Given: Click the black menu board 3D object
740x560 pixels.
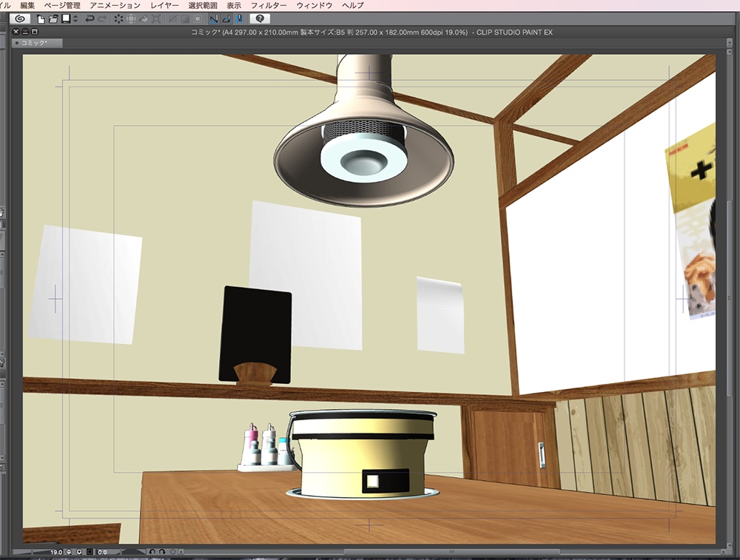Looking at the screenshot, I should 255,334.
